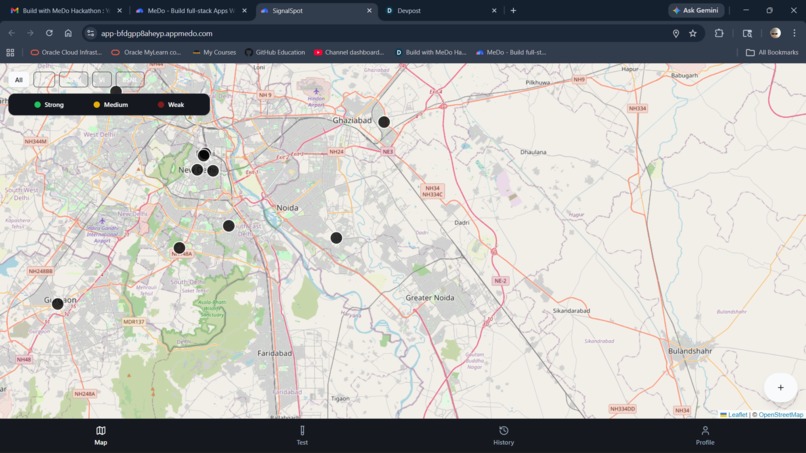The image size is (806, 453).
Task: Open My Courses bookmark
Action: [214, 52]
